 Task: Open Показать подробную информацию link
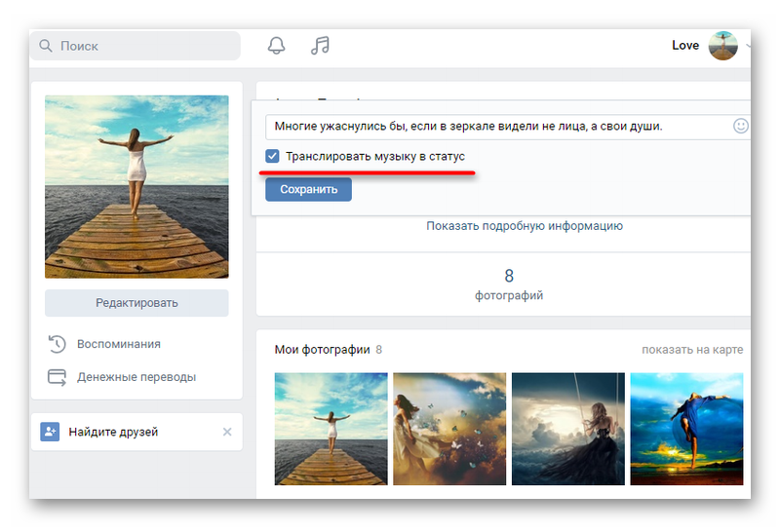click(525, 226)
